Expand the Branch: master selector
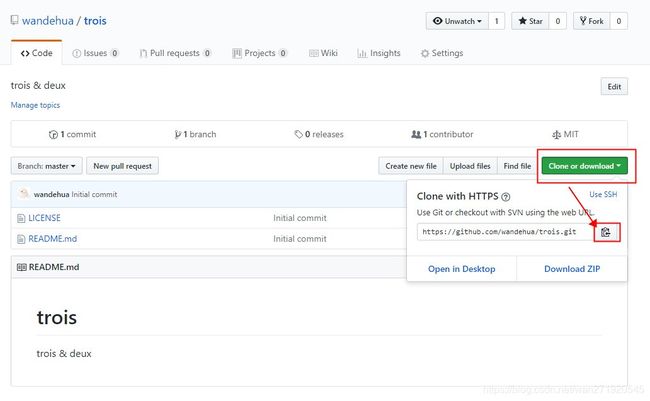Image resolution: width=650 pixels, height=401 pixels. [46, 165]
